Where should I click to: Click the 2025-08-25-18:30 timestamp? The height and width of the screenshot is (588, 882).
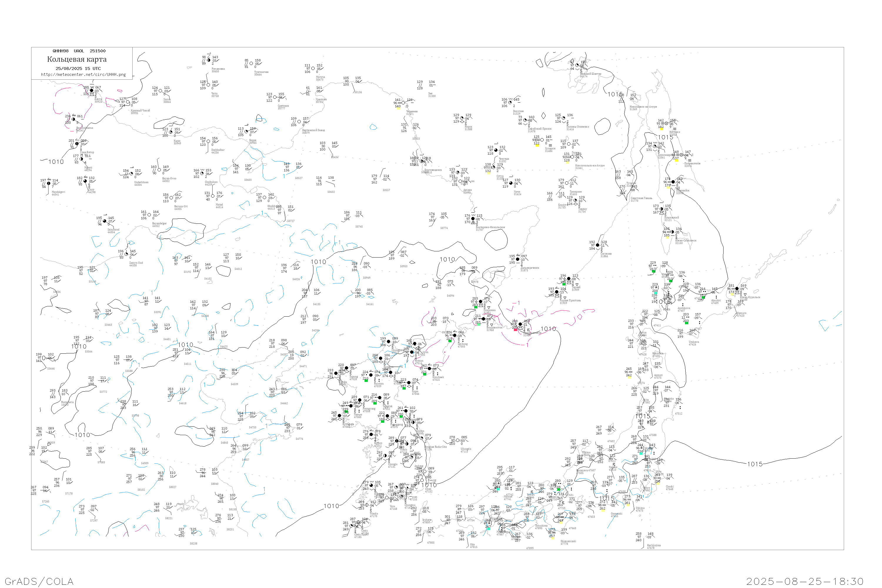point(805,581)
